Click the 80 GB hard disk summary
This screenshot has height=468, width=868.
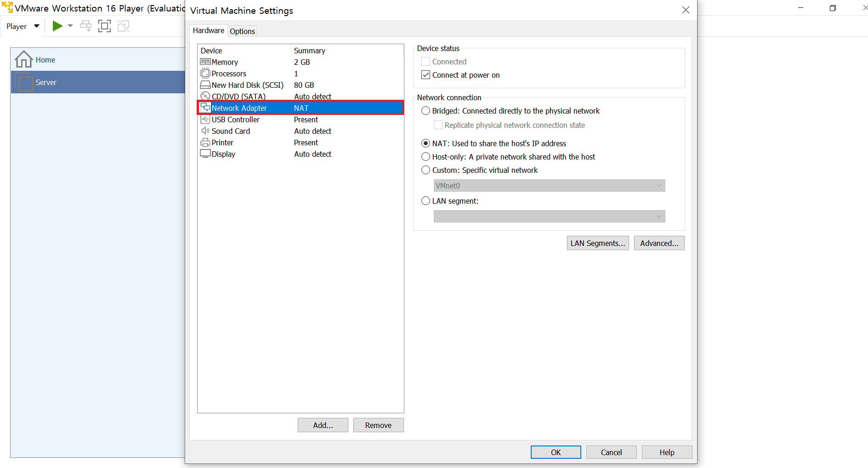(304, 85)
